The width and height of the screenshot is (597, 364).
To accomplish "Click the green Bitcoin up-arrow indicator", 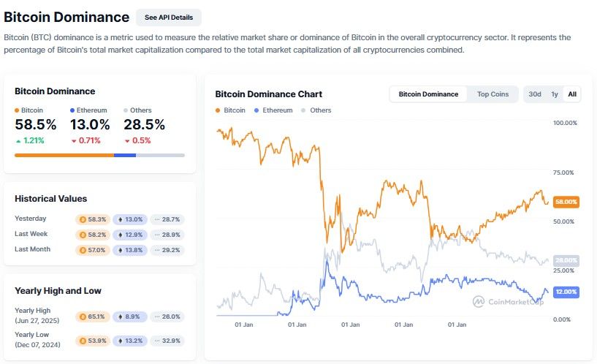I will coord(18,140).
